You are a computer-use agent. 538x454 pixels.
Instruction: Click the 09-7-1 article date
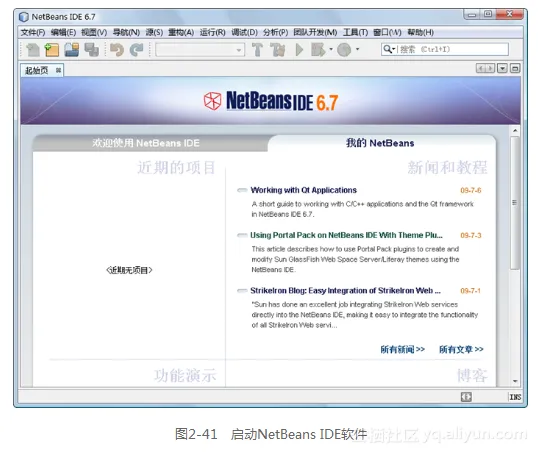tap(470, 291)
